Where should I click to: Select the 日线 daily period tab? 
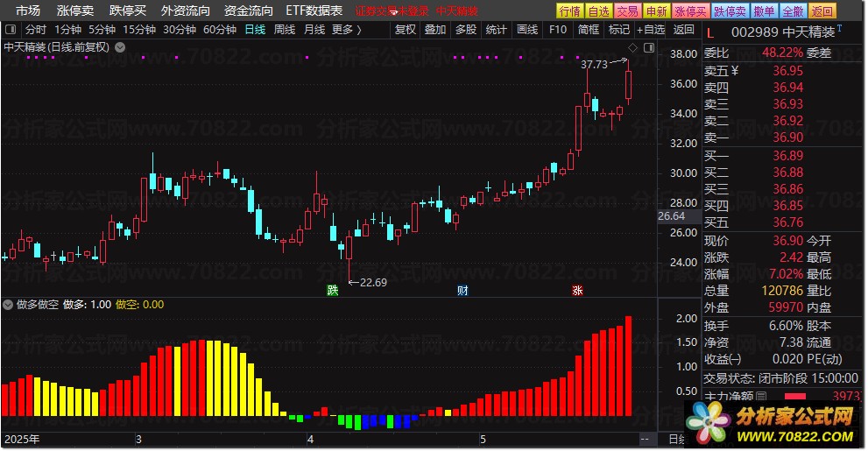click(x=255, y=29)
